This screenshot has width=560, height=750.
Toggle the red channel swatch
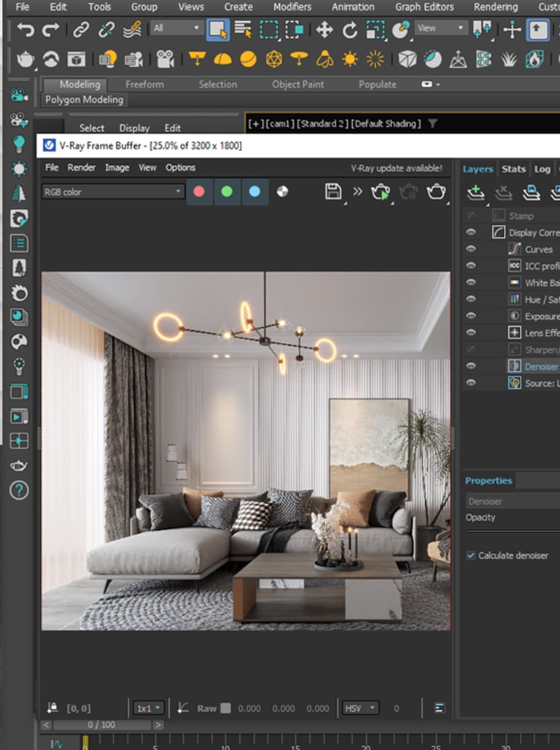(199, 192)
